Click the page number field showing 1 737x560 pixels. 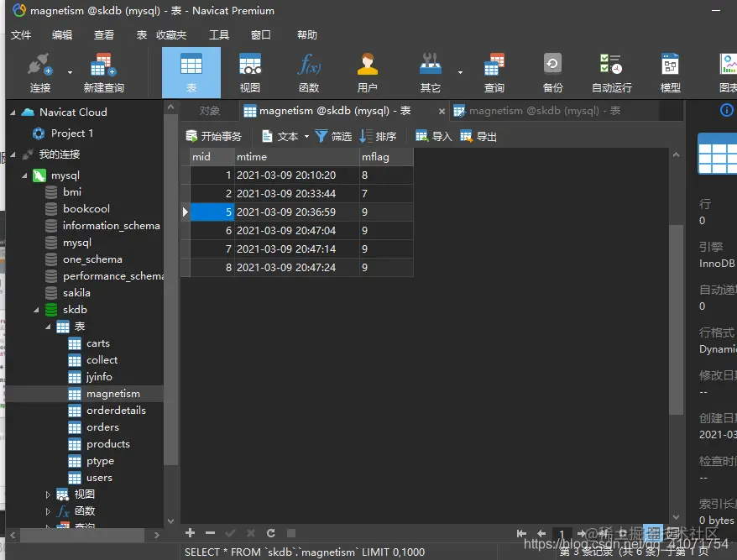[x=562, y=534]
